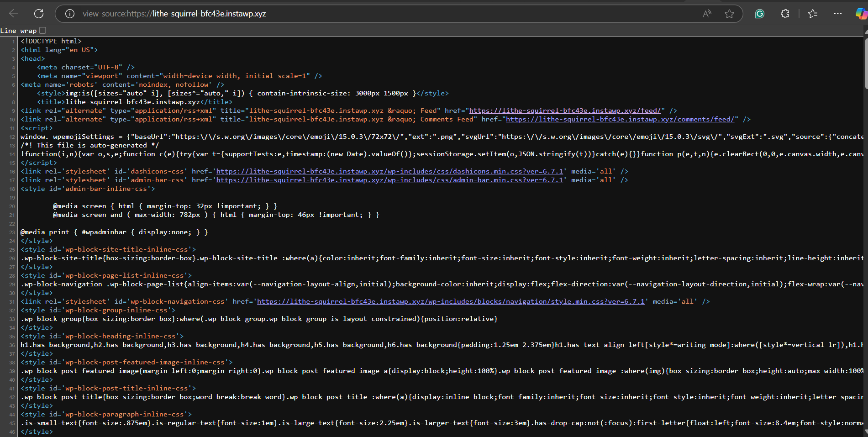Click the 'This file is auto-generated' comment
868x437 pixels.
[90, 145]
